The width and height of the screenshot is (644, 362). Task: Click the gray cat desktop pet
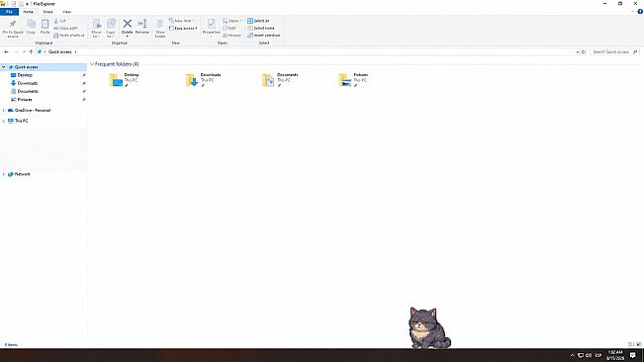pos(428,328)
